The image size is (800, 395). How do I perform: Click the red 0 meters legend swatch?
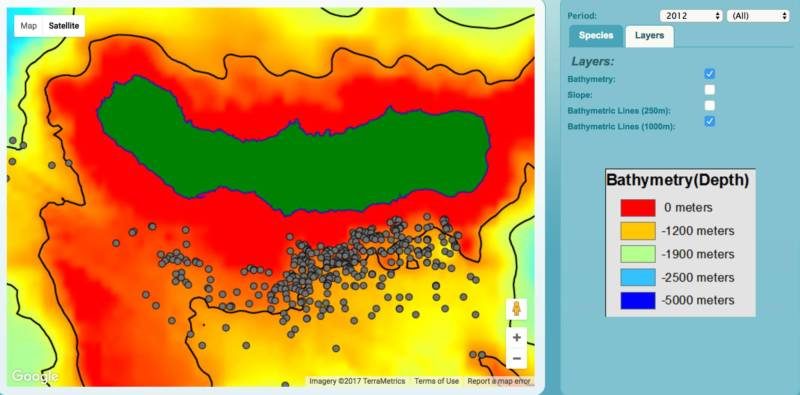[638, 208]
